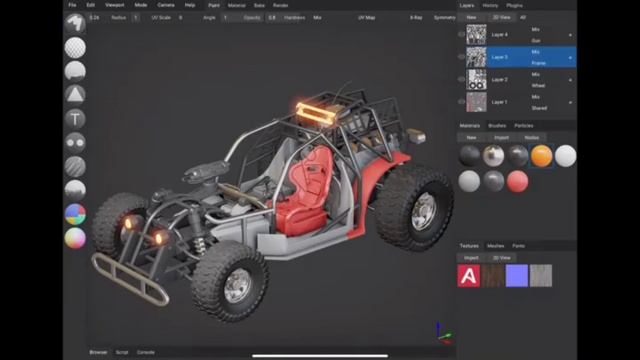Toggle visibility of Layer 2
Screen dimensions: 640x360
[461, 80]
